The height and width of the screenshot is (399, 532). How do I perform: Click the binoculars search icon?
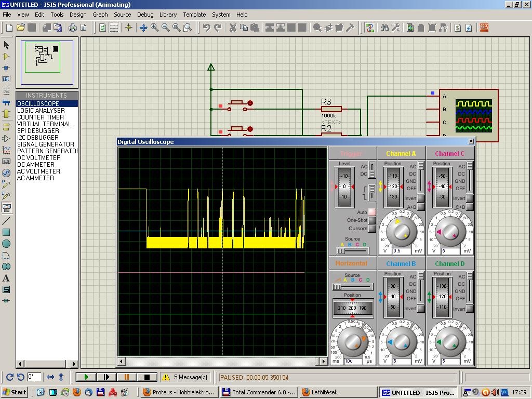click(x=384, y=28)
